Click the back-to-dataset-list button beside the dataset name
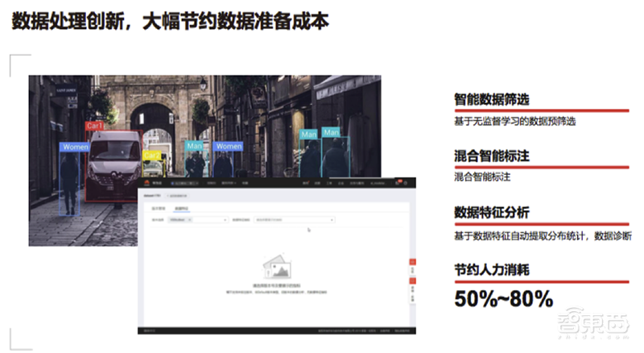Screen dimensions: 644x353 point(176,196)
